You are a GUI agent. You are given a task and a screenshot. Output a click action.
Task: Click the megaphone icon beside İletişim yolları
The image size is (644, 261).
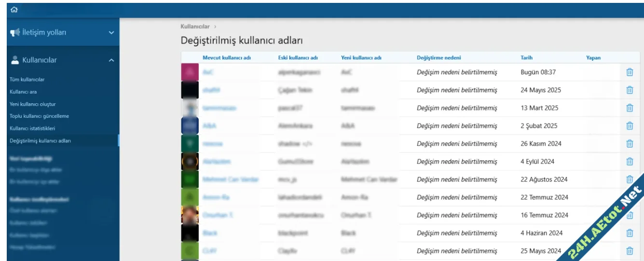[x=15, y=33]
